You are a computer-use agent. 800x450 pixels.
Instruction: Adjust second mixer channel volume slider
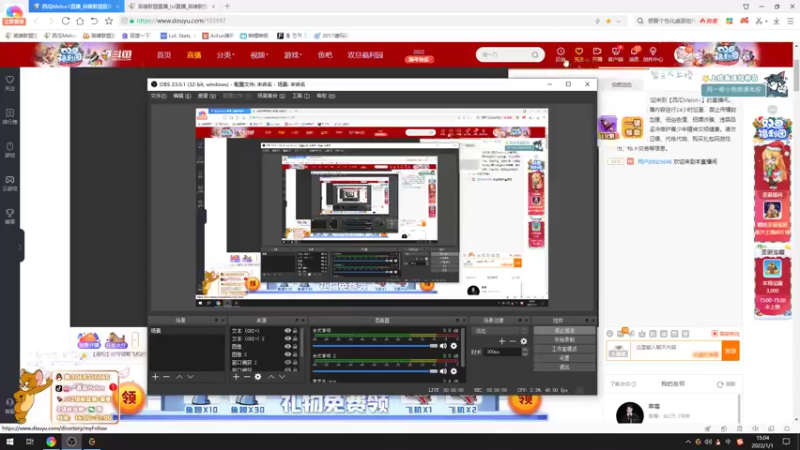375,371
